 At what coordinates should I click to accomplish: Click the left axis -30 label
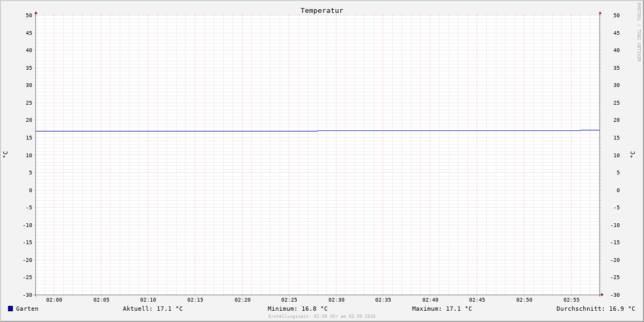coord(27,295)
